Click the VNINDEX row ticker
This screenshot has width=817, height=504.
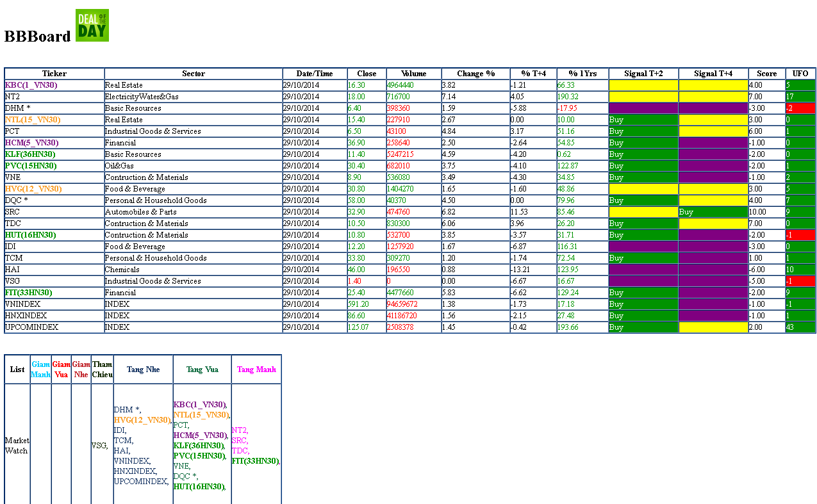(x=22, y=304)
